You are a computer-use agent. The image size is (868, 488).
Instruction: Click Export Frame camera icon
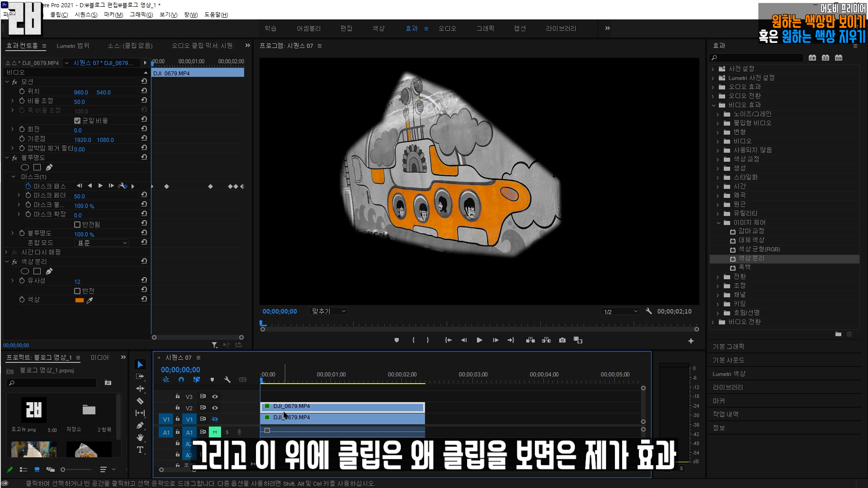coord(562,340)
